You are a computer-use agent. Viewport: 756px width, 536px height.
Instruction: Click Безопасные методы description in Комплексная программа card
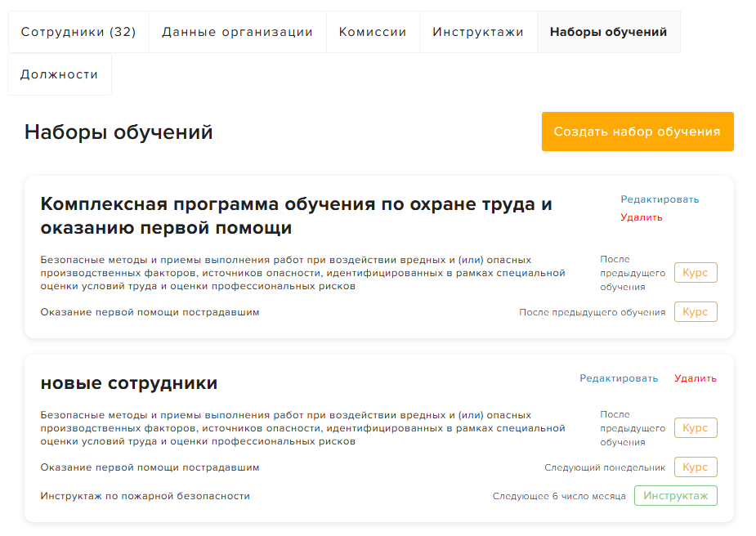click(x=302, y=273)
